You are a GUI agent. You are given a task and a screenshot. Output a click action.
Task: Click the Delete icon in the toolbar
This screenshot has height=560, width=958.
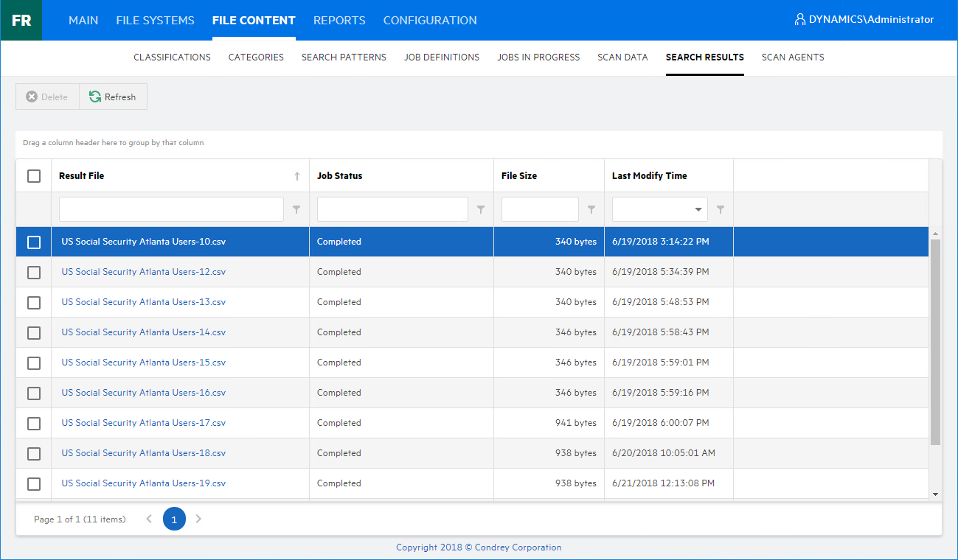32,97
